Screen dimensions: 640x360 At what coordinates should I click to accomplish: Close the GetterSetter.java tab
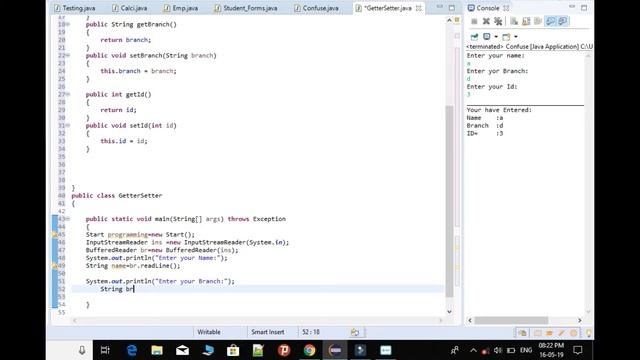tap(418, 8)
